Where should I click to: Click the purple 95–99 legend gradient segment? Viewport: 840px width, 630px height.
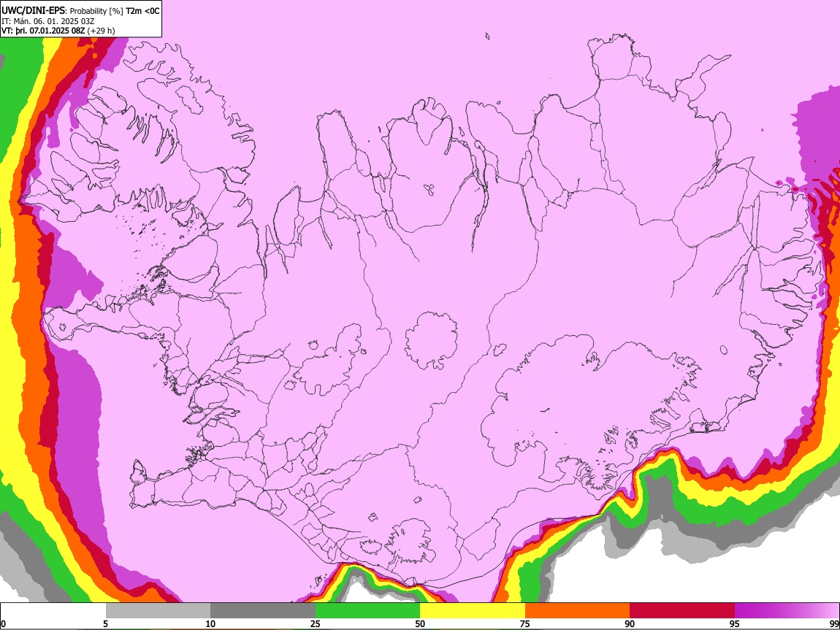[787, 611]
